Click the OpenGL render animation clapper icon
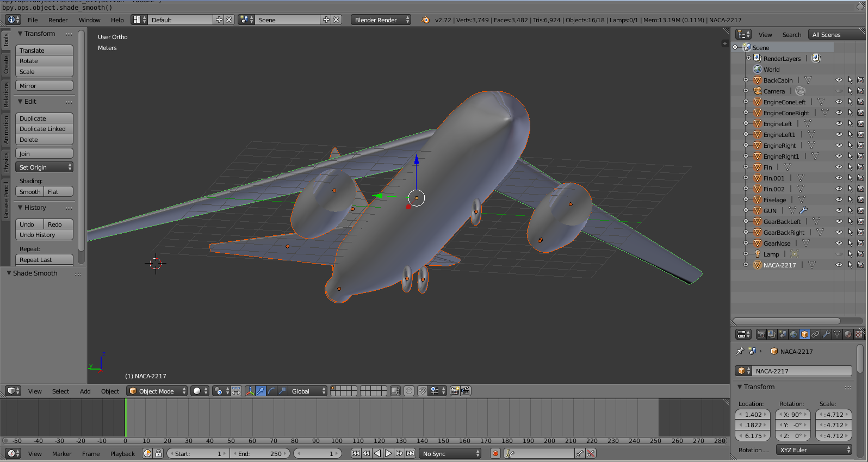868x462 pixels. [466, 391]
